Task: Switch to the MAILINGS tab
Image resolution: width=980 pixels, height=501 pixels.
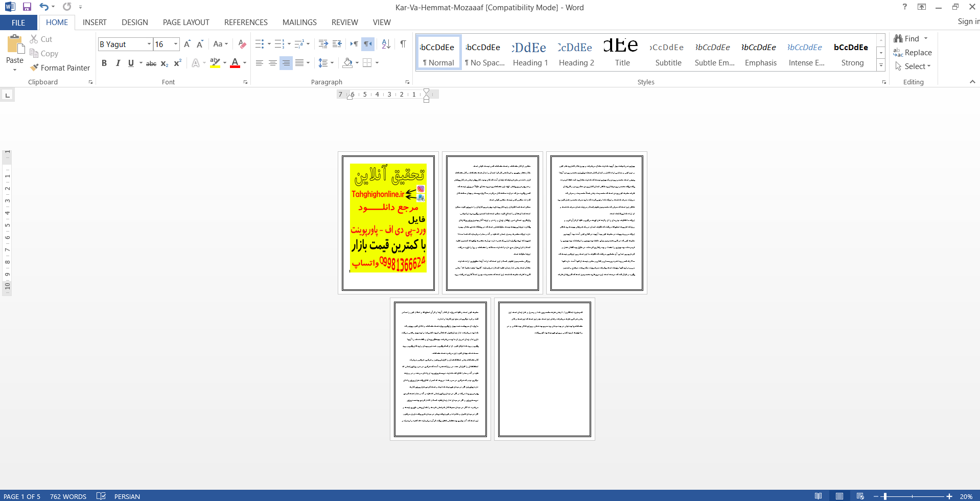Action: click(x=299, y=22)
